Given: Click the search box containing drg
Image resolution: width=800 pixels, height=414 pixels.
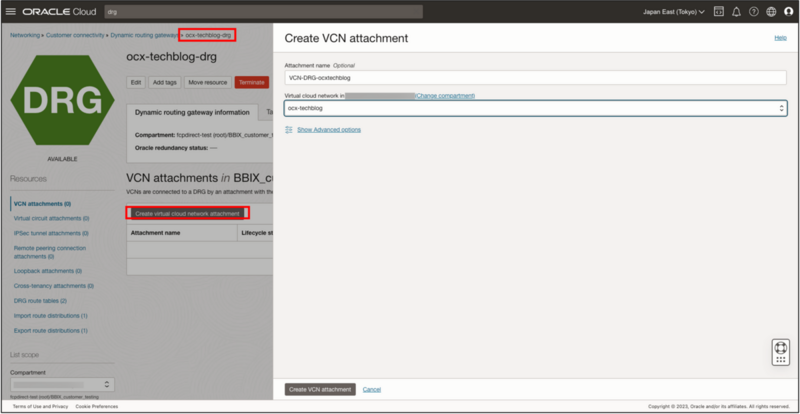Looking at the screenshot, I should click(x=263, y=12).
